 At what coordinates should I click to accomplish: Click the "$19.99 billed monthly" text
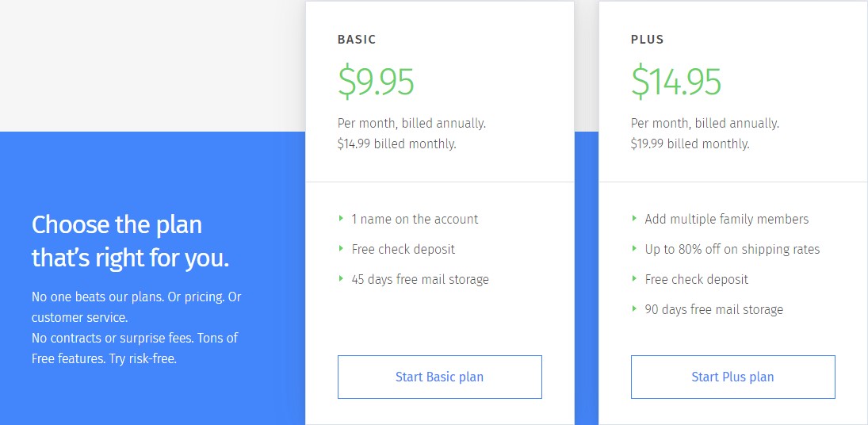(x=690, y=144)
